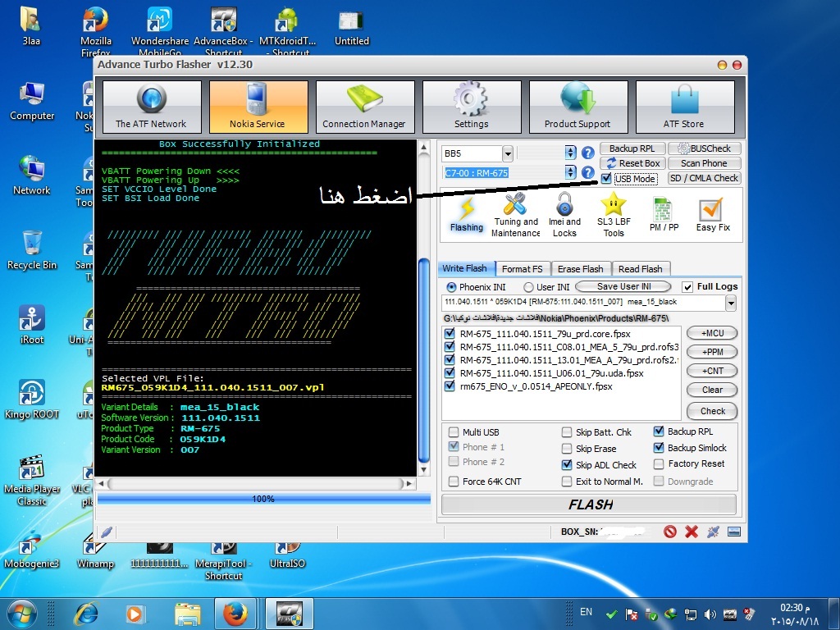Expand the BB5 platform dropdown
The height and width of the screenshot is (630, 840).
coord(508,153)
